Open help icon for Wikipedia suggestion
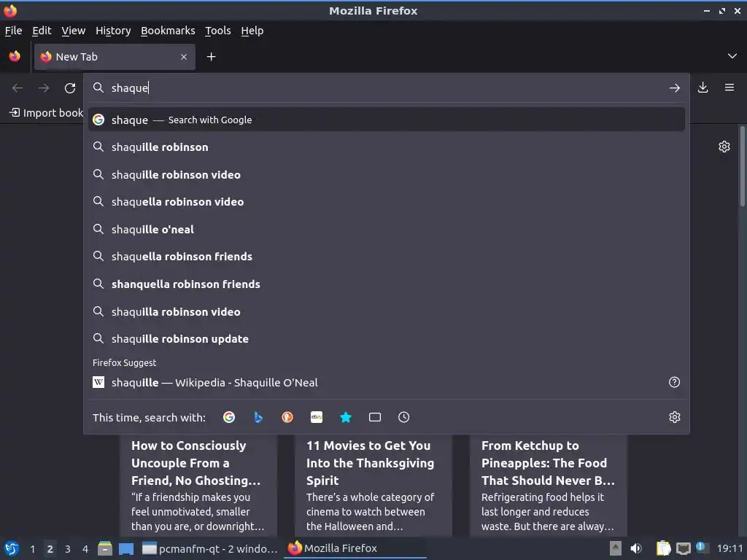Image resolution: width=747 pixels, height=560 pixels. point(675,382)
